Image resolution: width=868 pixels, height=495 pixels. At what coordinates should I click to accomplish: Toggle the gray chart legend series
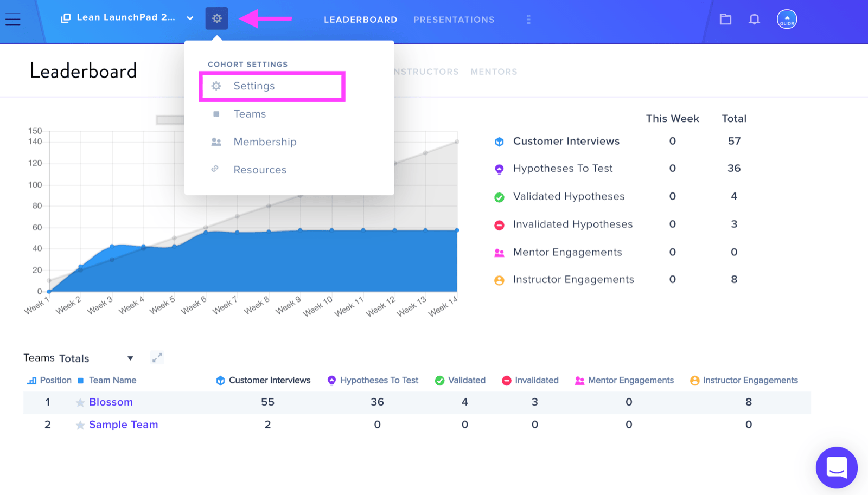pos(170,120)
